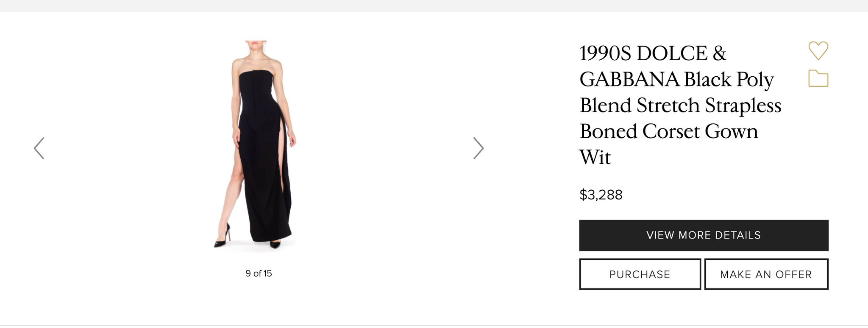Click the View More Details button
The image size is (868, 328).
(x=704, y=235)
